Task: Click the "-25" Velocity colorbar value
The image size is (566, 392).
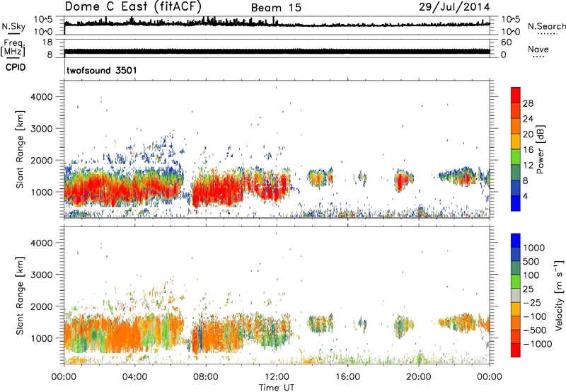Action: 531,302
